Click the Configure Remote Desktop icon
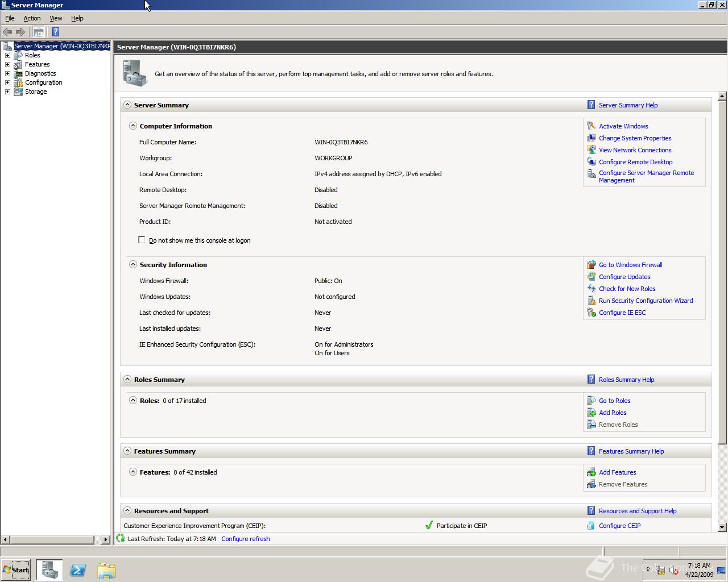Image resolution: width=728 pixels, height=582 pixels. click(591, 161)
